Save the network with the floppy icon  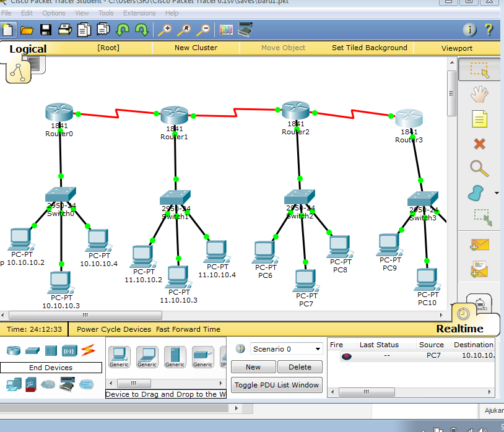pos(46,30)
